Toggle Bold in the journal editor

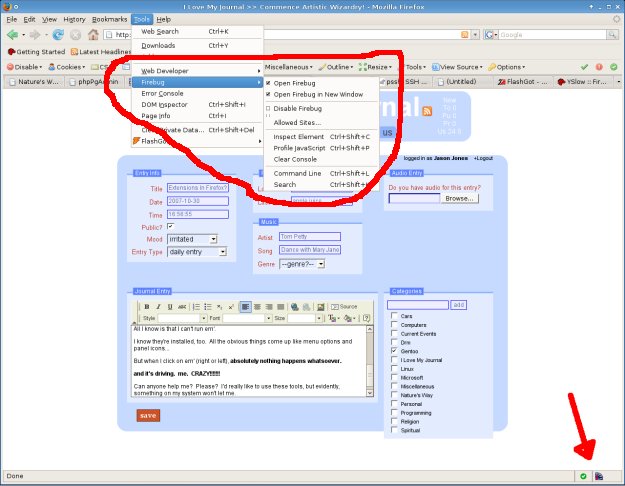click(147, 307)
